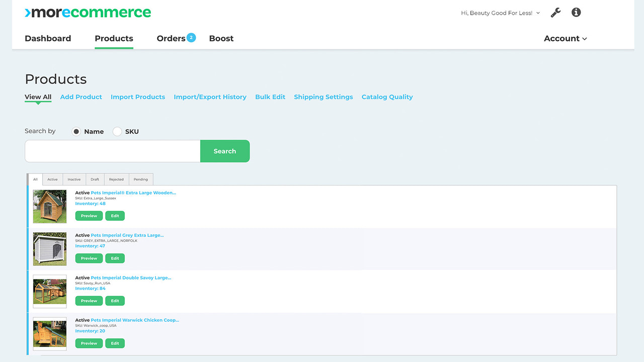Click the Draft filter tab

pos(95,179)
